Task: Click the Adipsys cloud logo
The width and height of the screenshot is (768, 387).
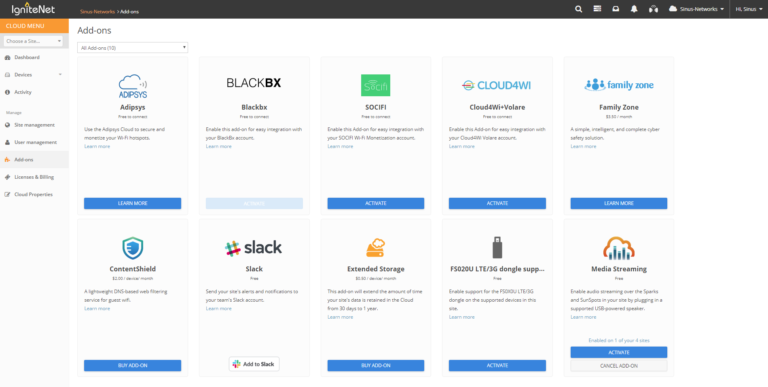Action: point(133,86)
